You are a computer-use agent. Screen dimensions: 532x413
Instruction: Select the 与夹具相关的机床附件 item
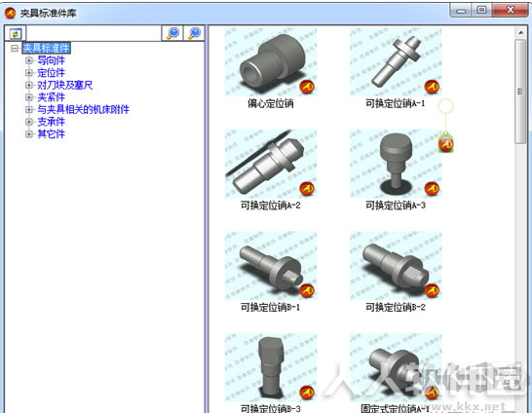tap(83, 109)
